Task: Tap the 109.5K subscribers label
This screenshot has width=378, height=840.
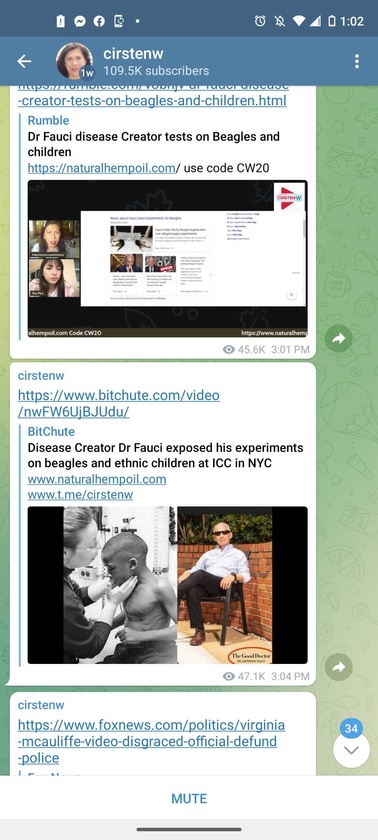Action: 156,71
